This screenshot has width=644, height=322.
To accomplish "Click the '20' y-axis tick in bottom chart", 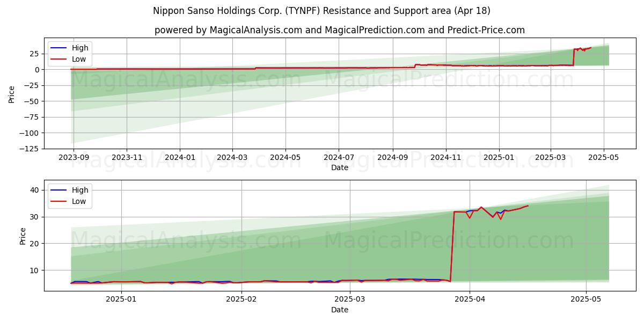I will (x=35, y=244).
